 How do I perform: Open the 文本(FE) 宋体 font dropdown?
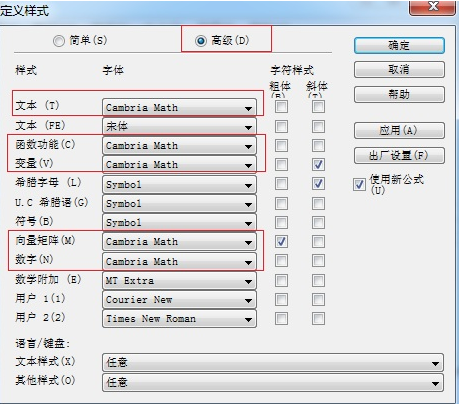pyautogui.click(x=179, y=126)
